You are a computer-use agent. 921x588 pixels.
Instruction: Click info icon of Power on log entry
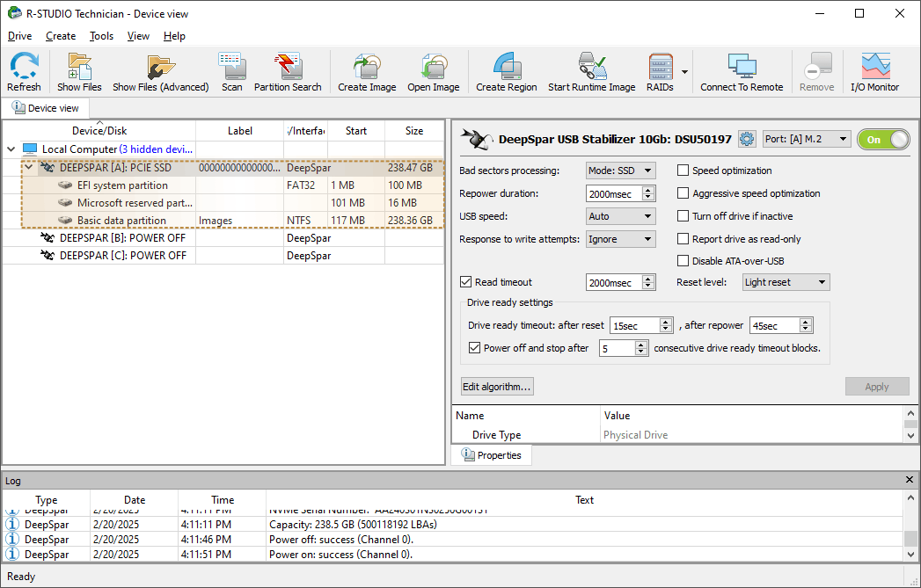pos(12,554)
